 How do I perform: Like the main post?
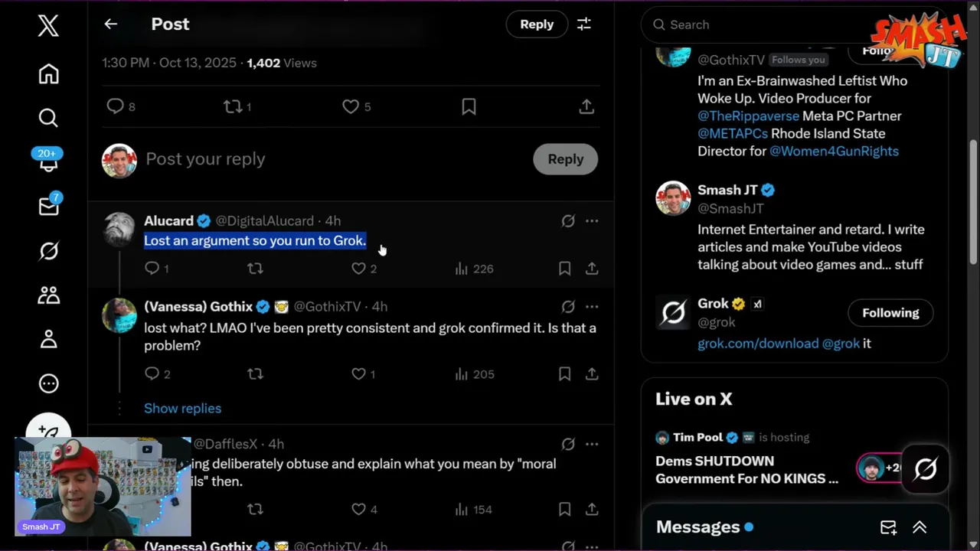tap(351, 107)
